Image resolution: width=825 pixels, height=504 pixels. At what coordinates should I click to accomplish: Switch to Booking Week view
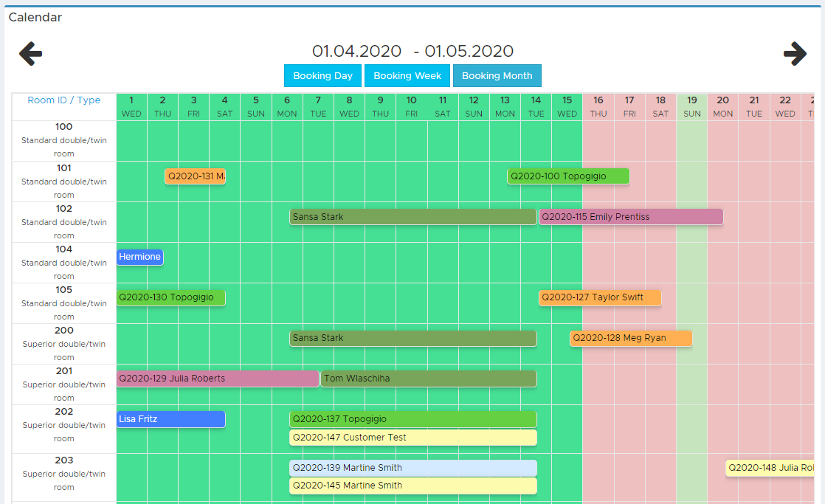407,76
